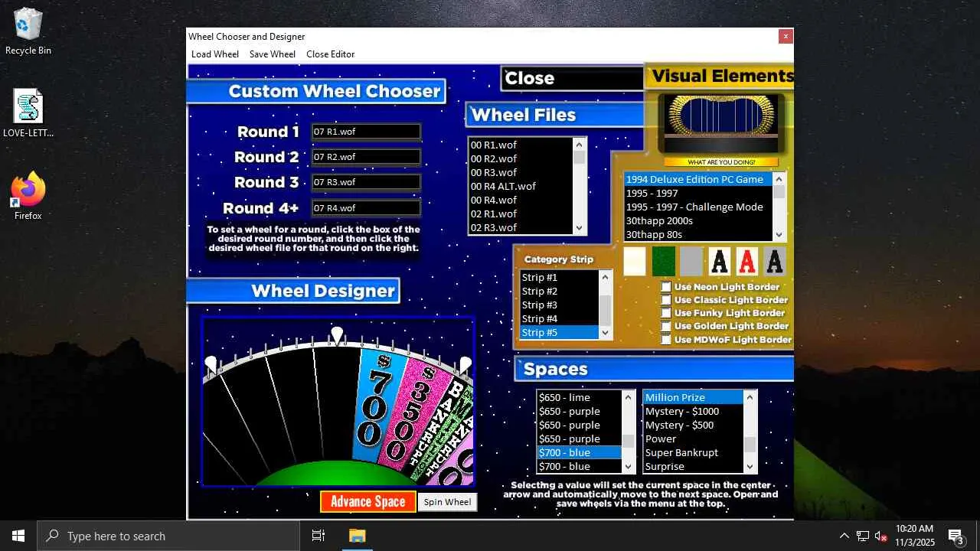Choose the highlighted $700 - blue space
The image size is (980, 551).
(580, 452)
